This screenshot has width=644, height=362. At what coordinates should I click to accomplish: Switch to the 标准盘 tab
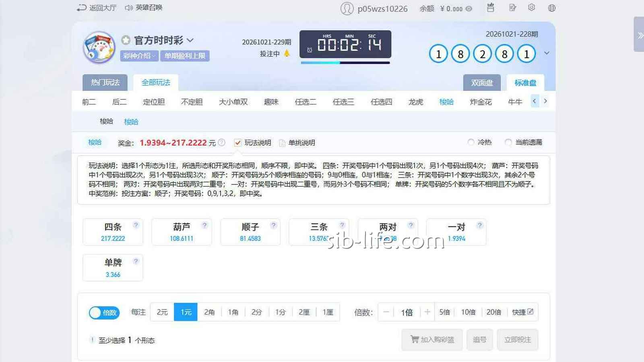(x=525, y=82)
